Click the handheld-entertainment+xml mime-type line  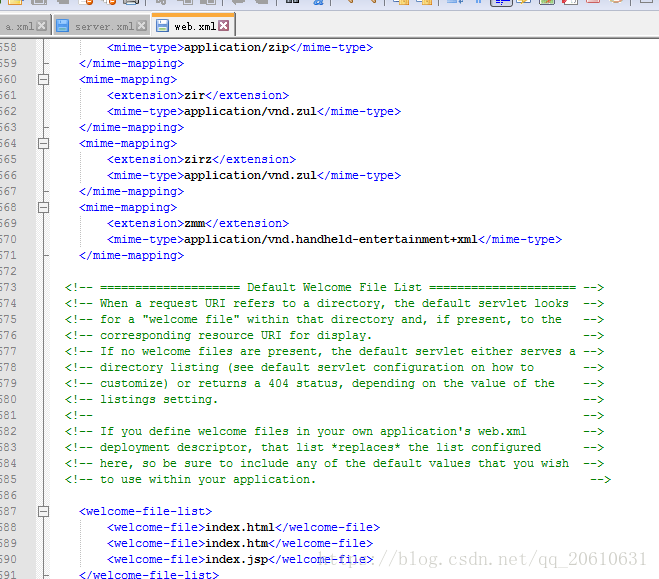click(x=334, y=239)
